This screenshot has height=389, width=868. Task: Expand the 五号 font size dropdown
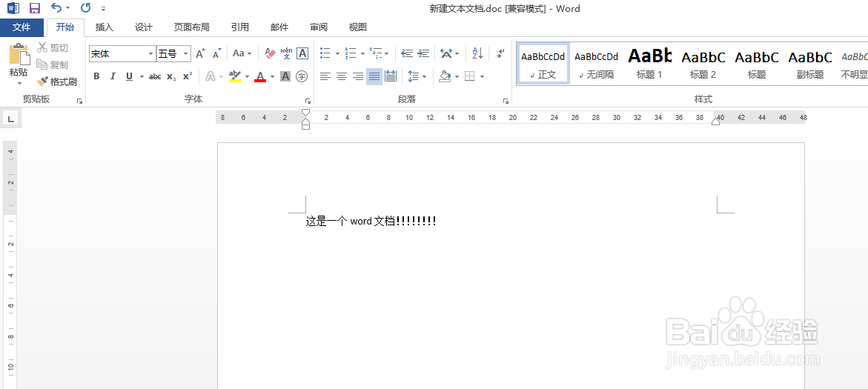click(x=186, y=53)
